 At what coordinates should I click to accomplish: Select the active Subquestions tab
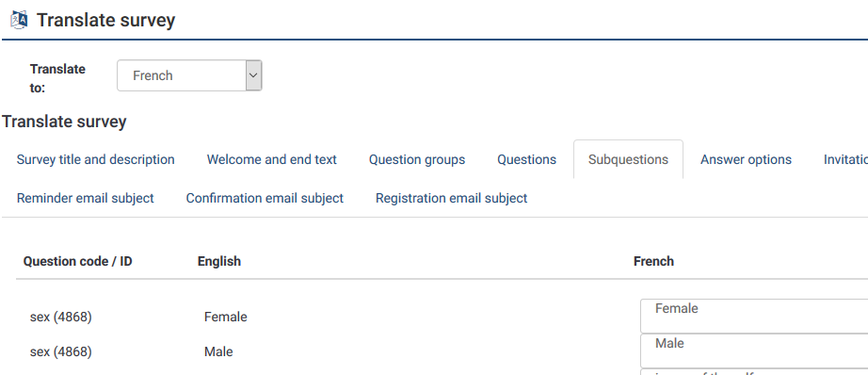(628, 159)
